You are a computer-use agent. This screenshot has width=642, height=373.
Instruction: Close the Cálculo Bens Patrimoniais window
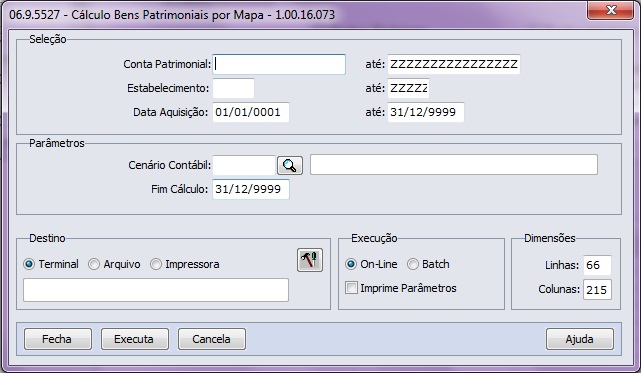tap(611, 10)
